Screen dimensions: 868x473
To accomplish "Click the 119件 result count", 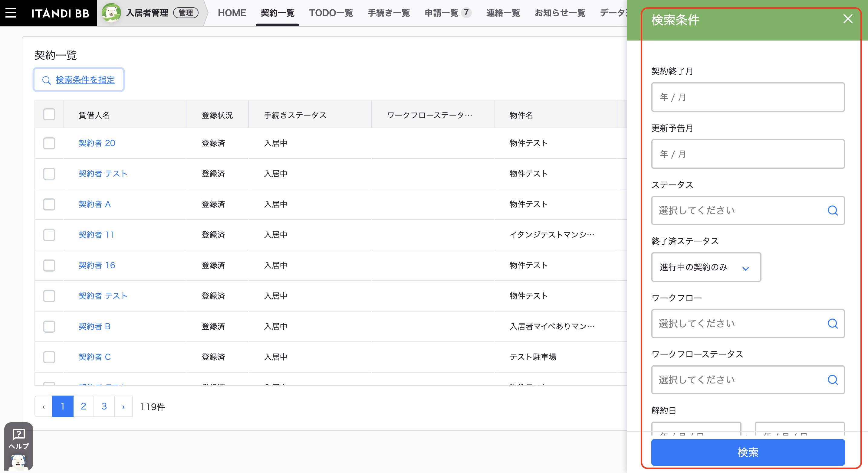I will tap(153, 407).
